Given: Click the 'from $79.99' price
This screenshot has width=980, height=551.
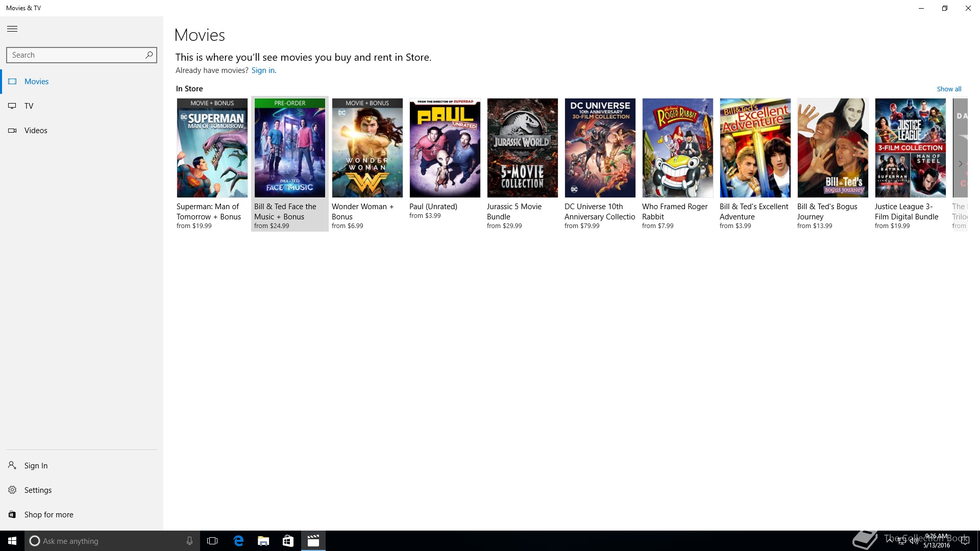Looking at the screenshot, I should point(582,226).
